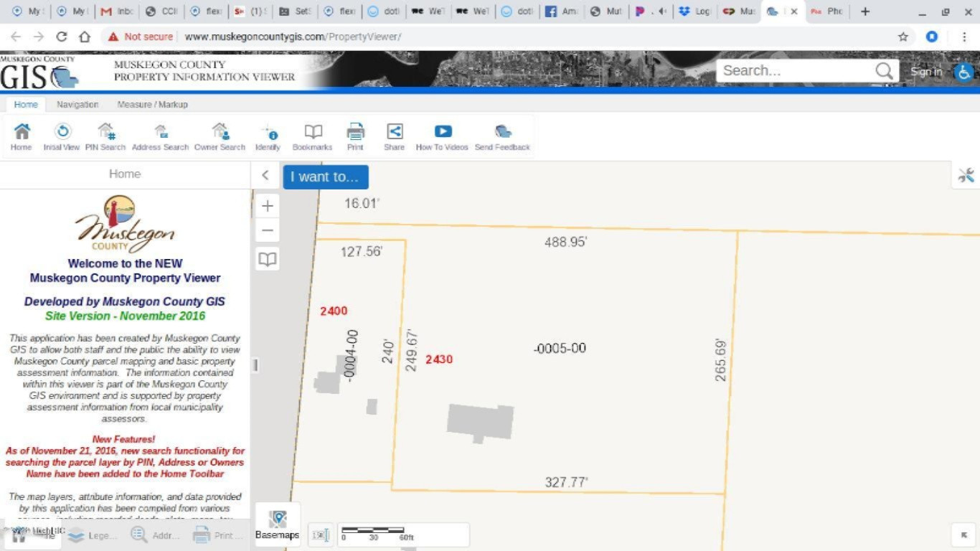Click the Sign in link
The image size is (980, 551).
point(926,71)
